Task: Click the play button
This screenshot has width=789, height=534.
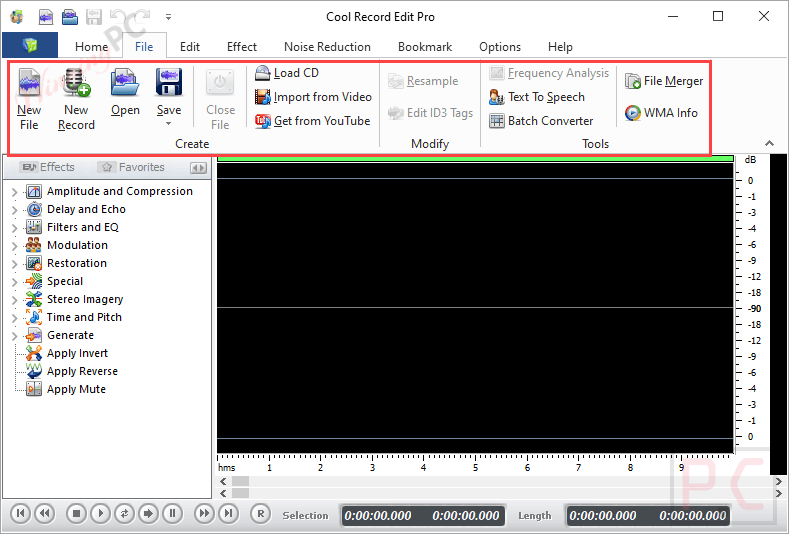Action: 100,513
